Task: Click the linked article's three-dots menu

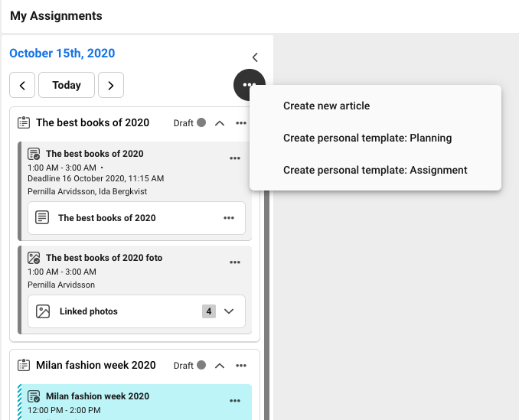Action: (x=229, y=218)
